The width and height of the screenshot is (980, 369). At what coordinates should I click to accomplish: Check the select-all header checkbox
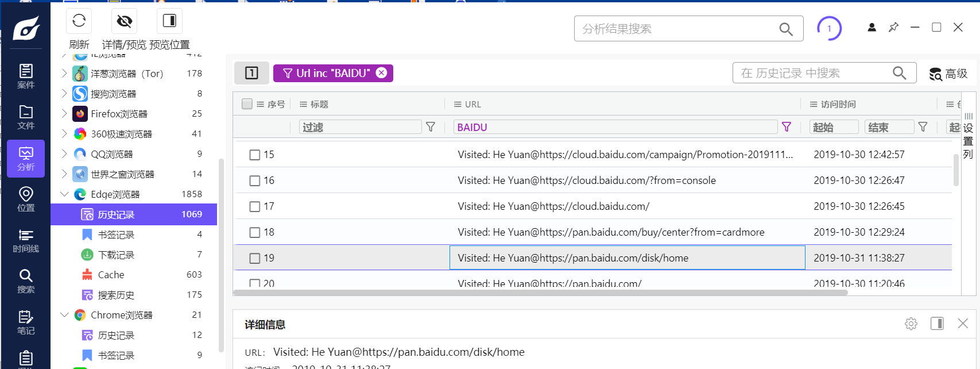point(247,104)
